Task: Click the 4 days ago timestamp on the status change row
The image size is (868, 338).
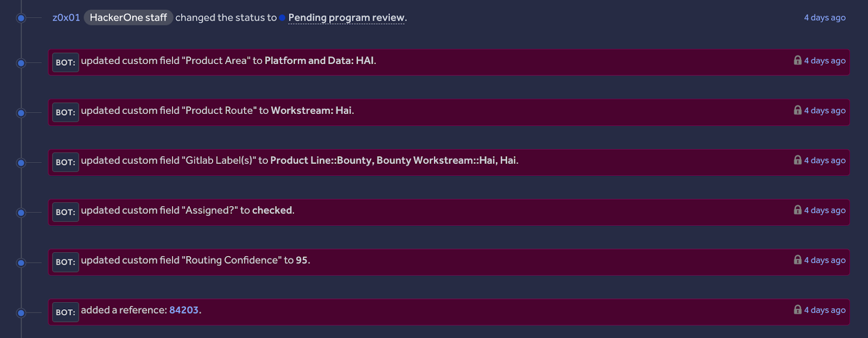Action: point(825,17)
